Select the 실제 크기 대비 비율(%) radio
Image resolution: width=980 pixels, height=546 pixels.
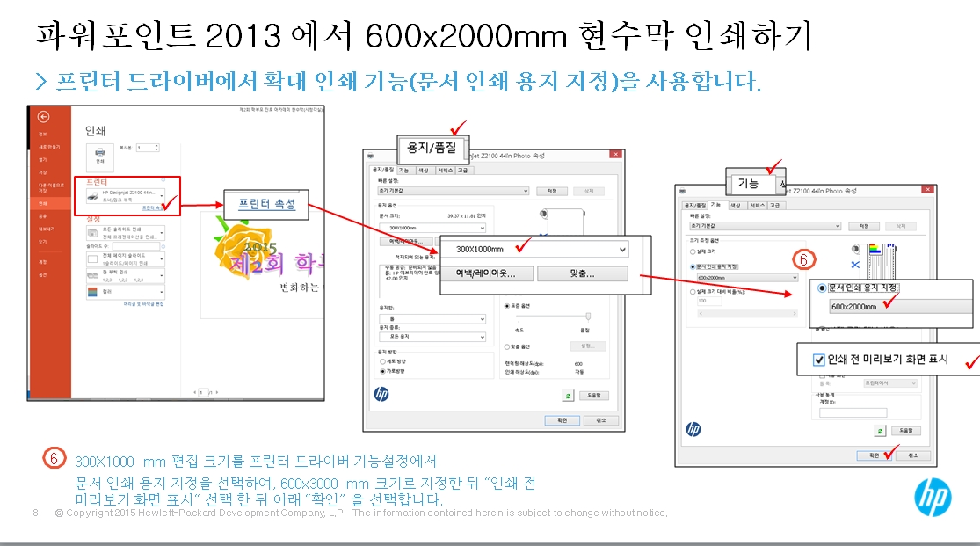tap(693, 291)
